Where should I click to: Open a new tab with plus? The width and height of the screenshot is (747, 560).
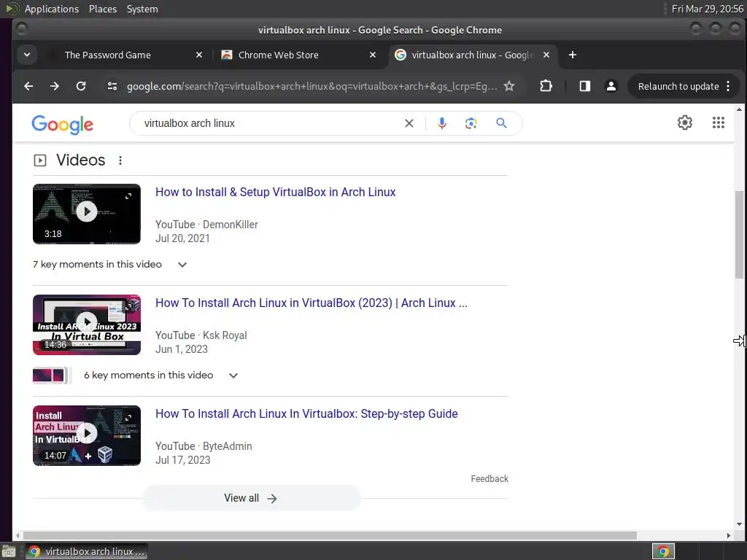click(573, 55)
